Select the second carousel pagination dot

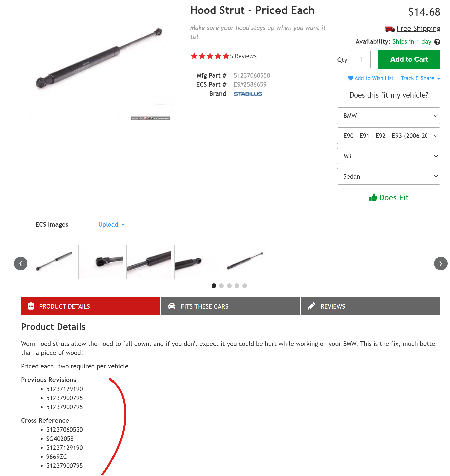[221, 286]
